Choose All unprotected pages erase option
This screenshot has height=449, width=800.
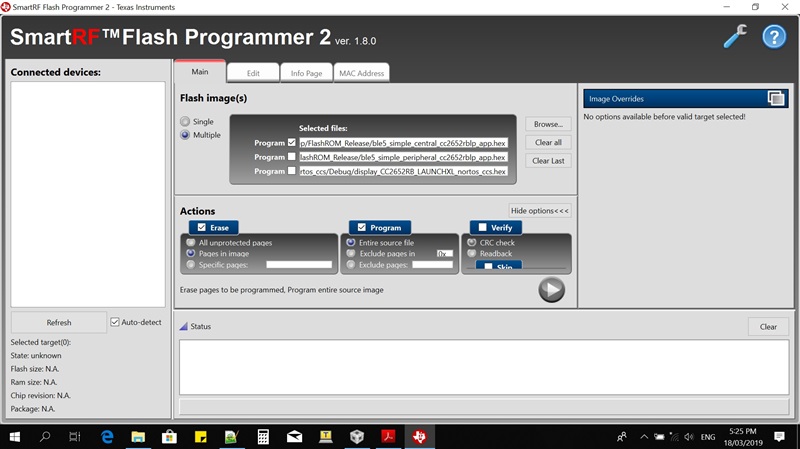[x=191, y=243]
